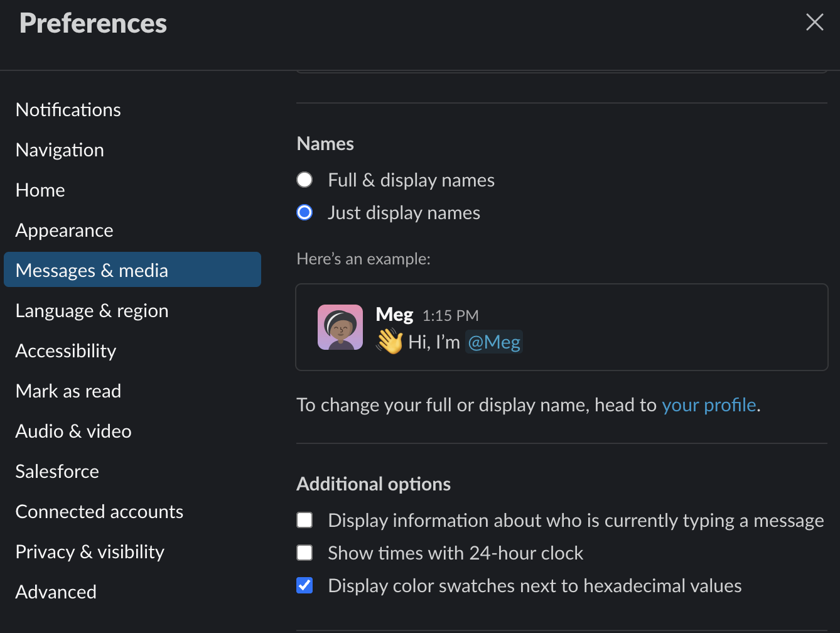
Task: Click Meg's avatar in the example message
Action: [340, 327]
